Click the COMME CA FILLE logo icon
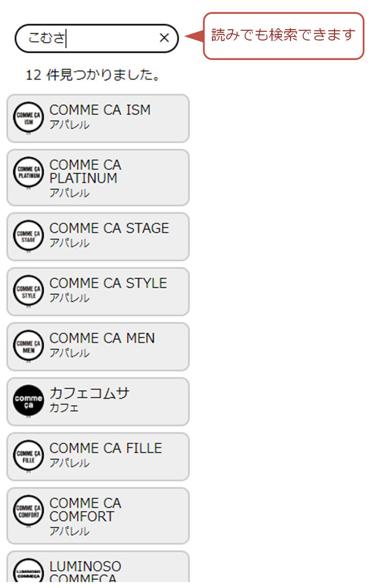 [x=29, y=455]
